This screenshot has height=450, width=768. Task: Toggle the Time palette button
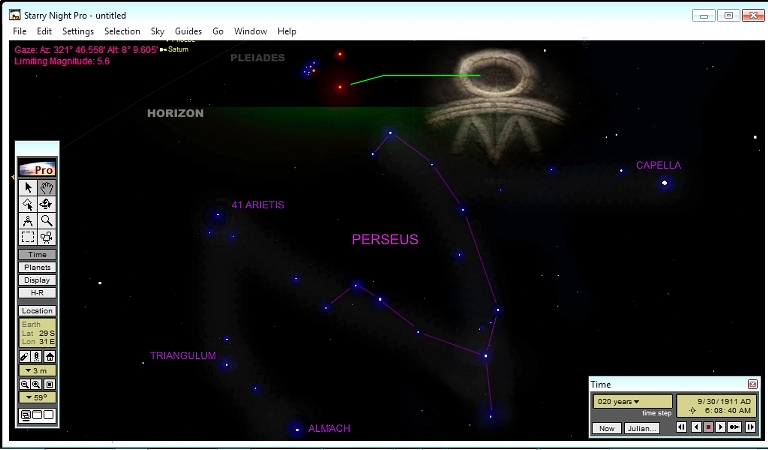click(x=37, y=255)
